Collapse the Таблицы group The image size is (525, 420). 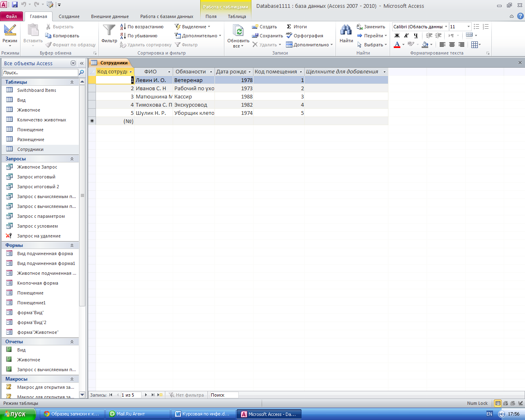(x=72, y=82)
